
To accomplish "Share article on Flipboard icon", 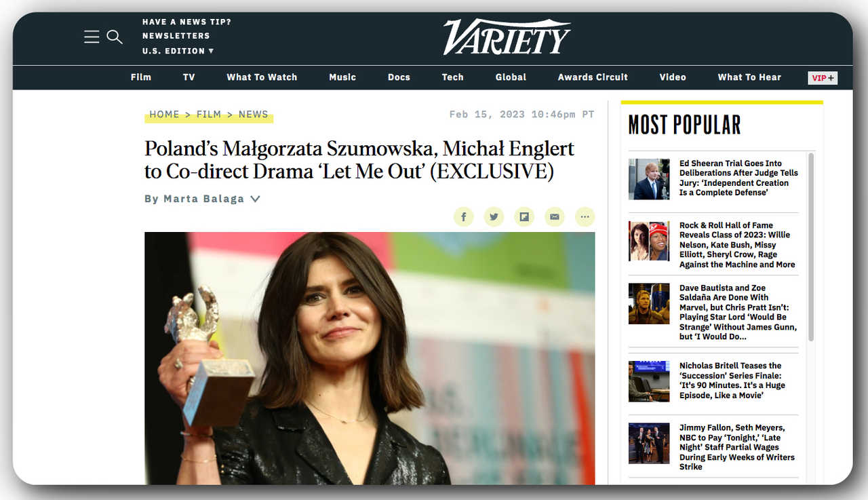I will 524,217.
